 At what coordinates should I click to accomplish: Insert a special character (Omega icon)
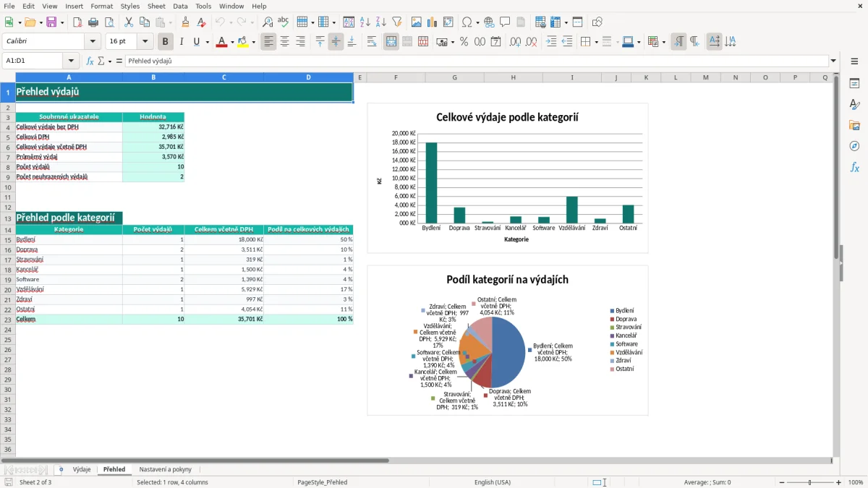click(x=467, y=22)
